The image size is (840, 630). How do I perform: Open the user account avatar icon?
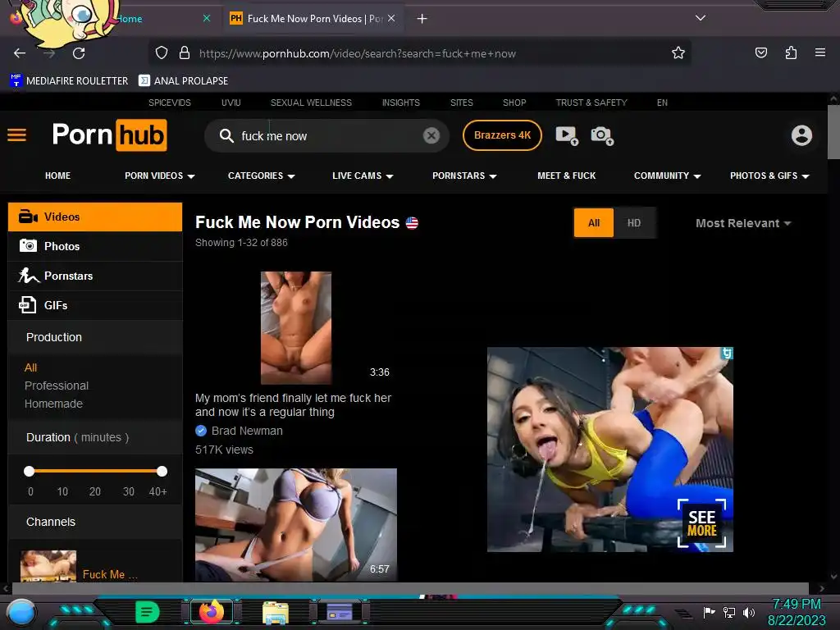pyautogui.click(x=801, y=135)
